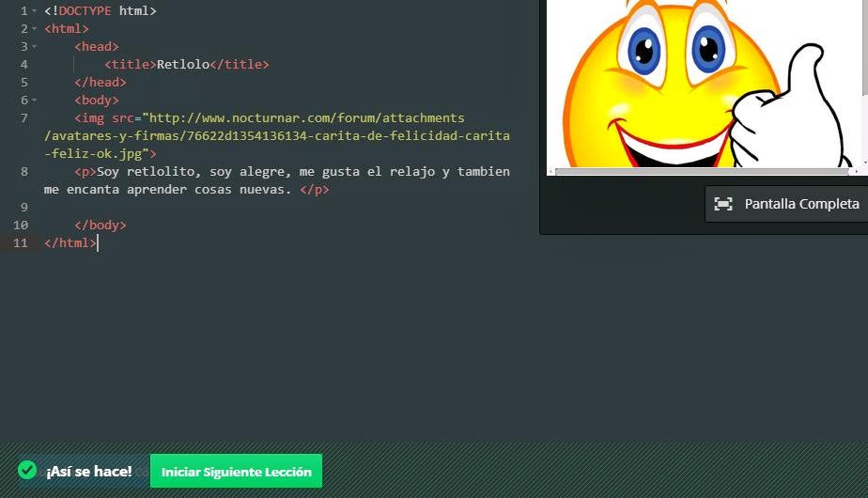Click the closing </html> tag on line 11

(x=70, y=242)
